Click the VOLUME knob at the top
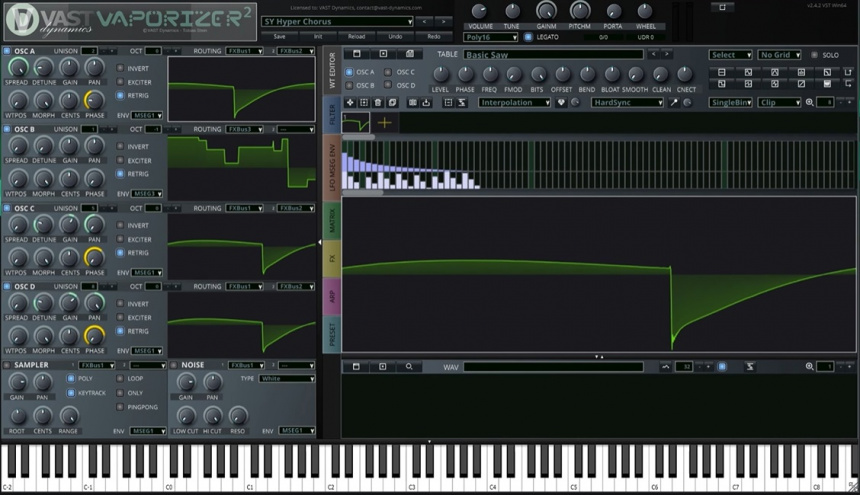Viewport: 860px width, 495px height. pos(479,10)
